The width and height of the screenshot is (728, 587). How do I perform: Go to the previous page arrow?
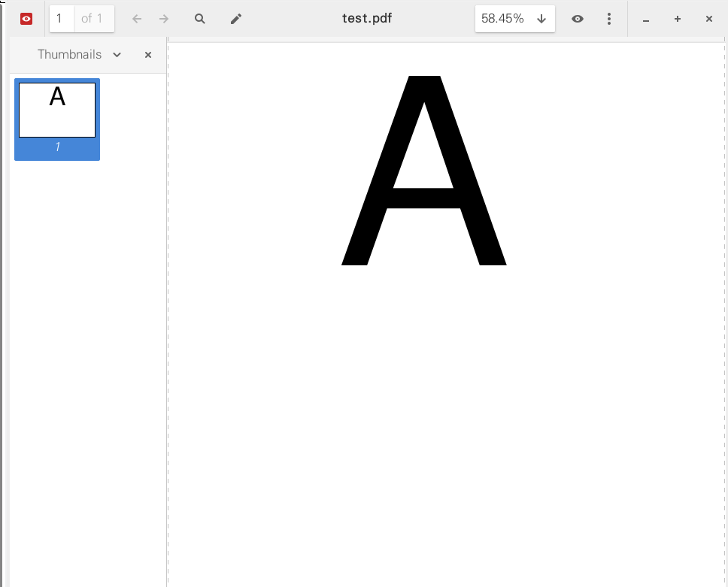[137, 19]
